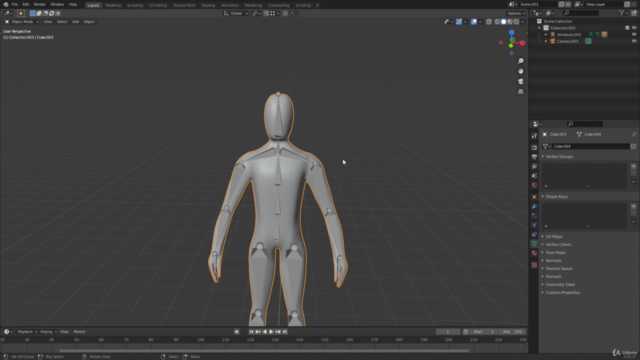The image size is (640, 360).
Task: Click the timeline current frame field
Action: pos(448,332)
